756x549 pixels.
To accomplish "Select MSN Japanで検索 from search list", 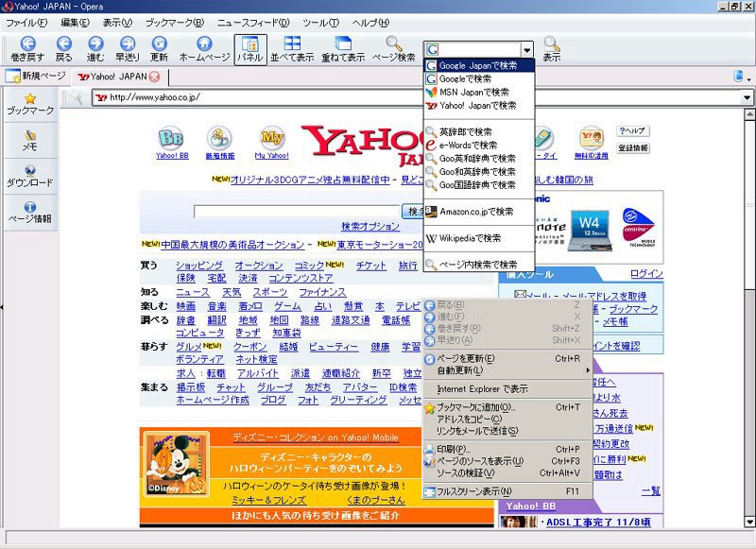I will pos(479,92).
